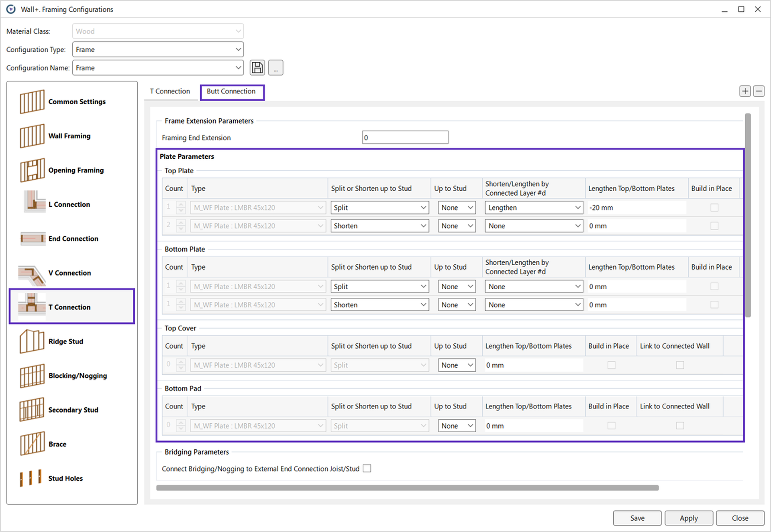Screen dimensions: 771x532
Task: Switch to the Butt Connection tab
Action: click(232, 91)
